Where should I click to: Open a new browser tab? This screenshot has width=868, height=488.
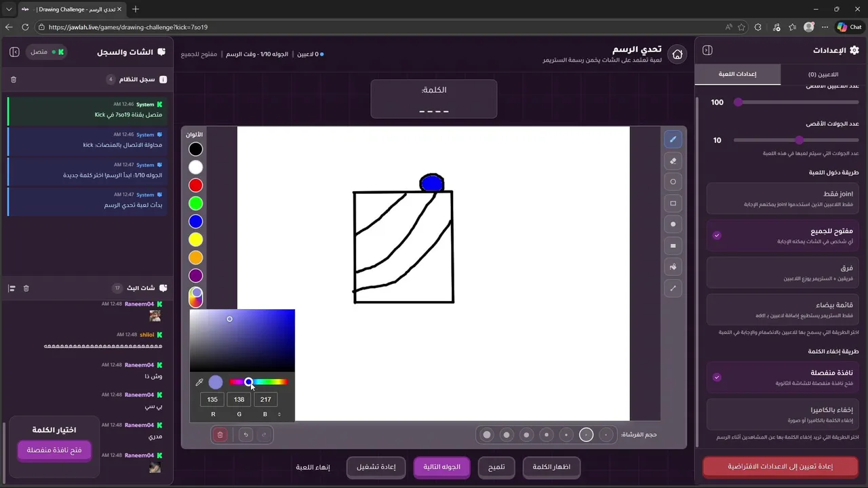pyautogui.click(x=136, y=9)
